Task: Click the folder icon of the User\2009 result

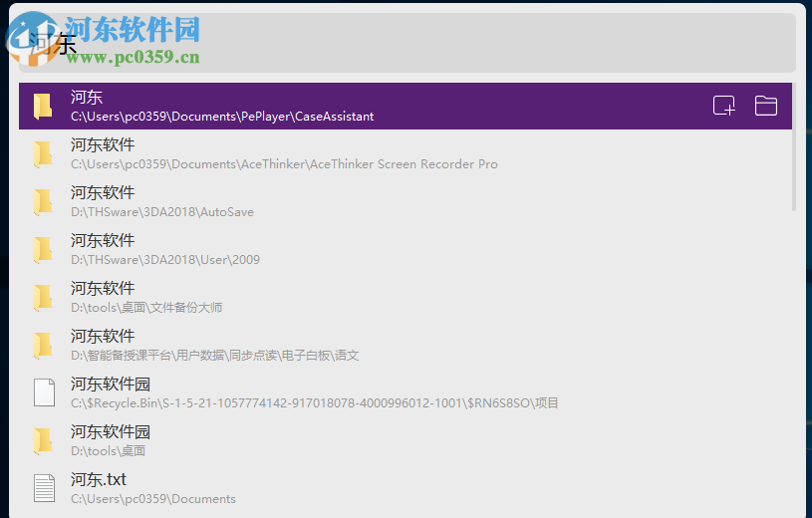Action: (43, 250)
